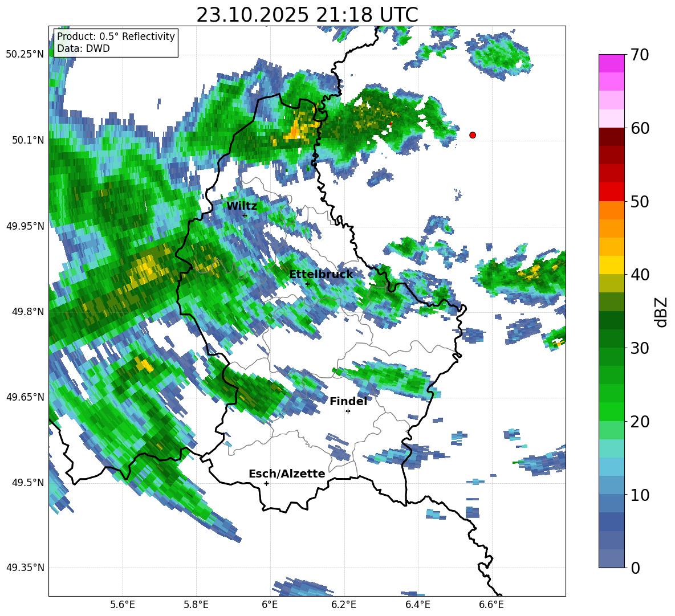Click the 50.25°N latitude label
Image resolution: width=675 pixels, height=616 pixels.
tap(25, 55)
